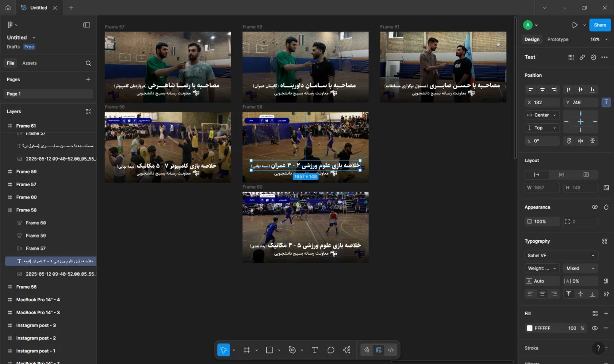Open the Fill styles four-dot icon

(x=595, y=314)
